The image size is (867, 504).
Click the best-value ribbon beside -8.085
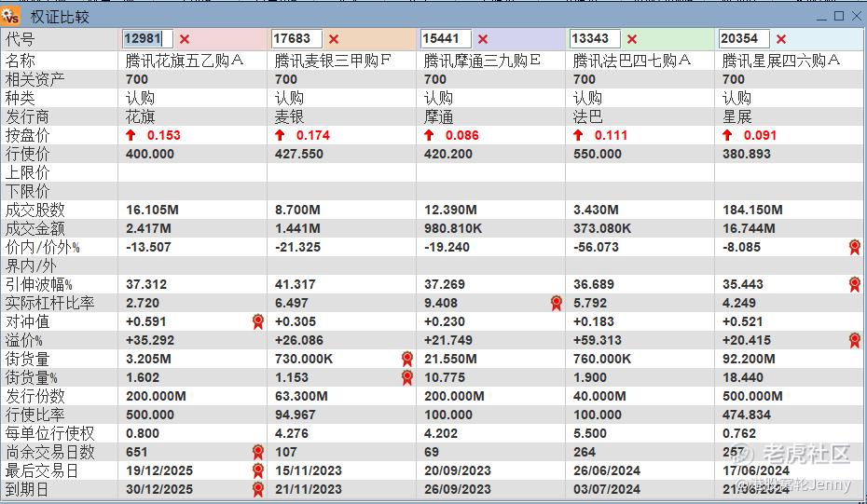click(855, 247)
